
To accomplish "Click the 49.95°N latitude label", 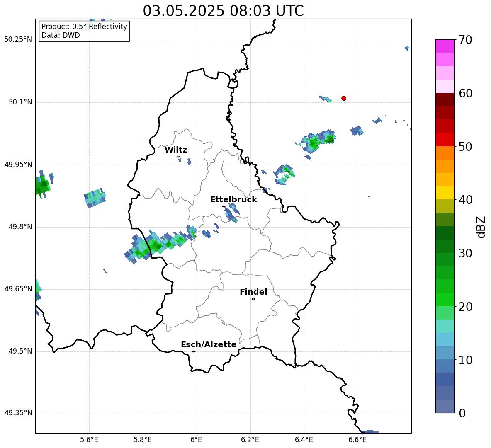I will tap(18, 165).
